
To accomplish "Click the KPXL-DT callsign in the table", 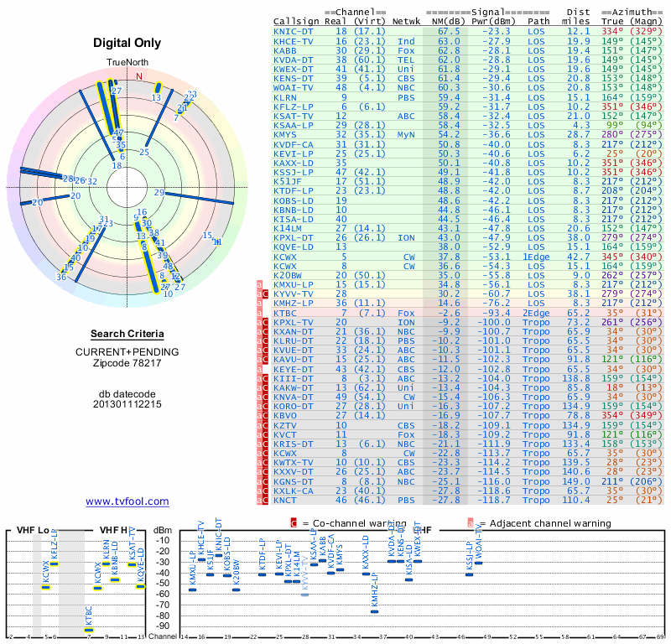I will pos(293,238).
